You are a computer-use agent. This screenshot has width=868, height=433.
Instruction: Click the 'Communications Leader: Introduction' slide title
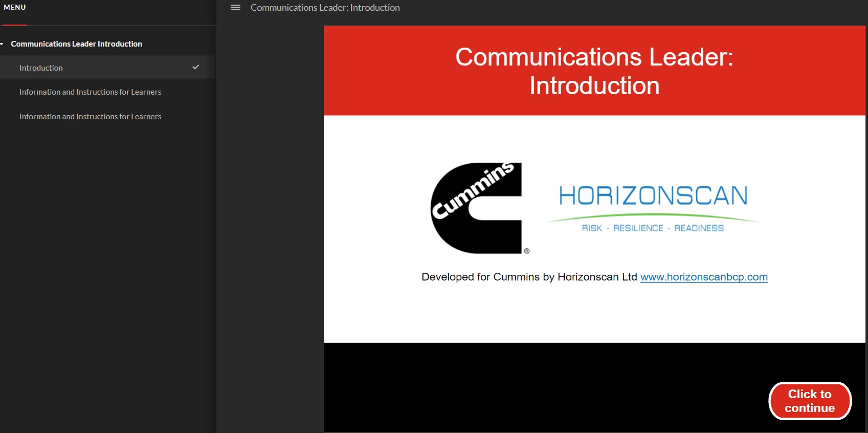coord(594,71)
